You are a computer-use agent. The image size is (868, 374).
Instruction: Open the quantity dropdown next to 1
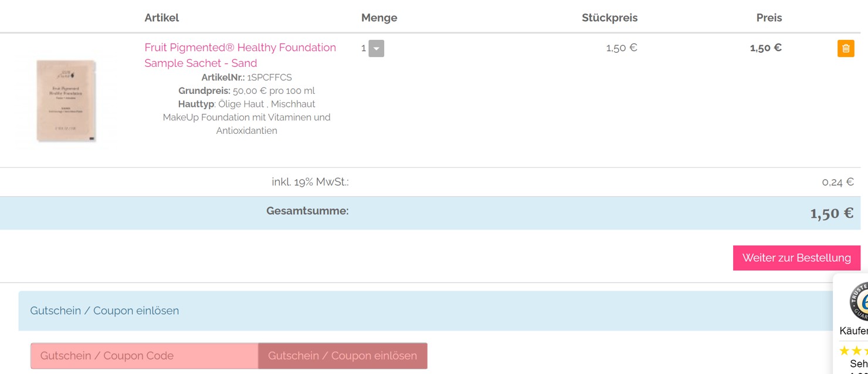[376, 48]
